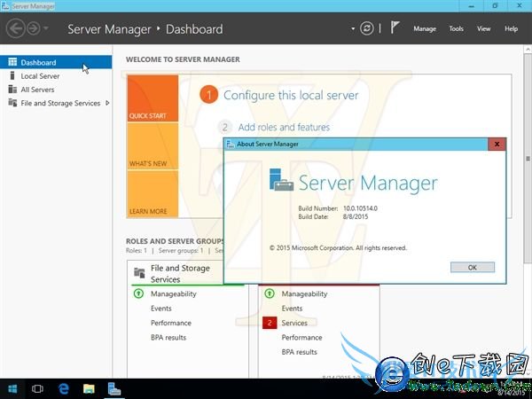Refresh the Server Manager dashboard
Screen dimensions: 532x399
[367, 28]
